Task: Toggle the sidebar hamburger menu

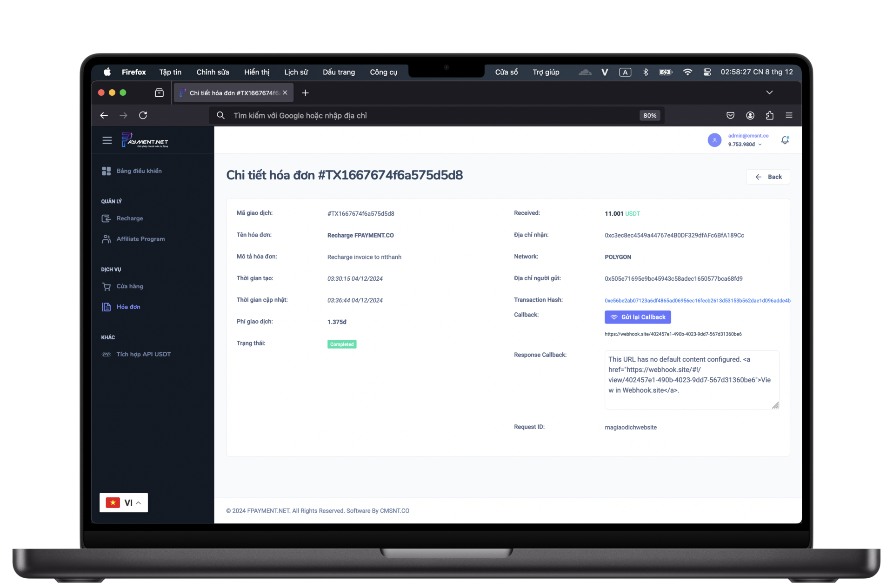Action: (x=107, y=140)
